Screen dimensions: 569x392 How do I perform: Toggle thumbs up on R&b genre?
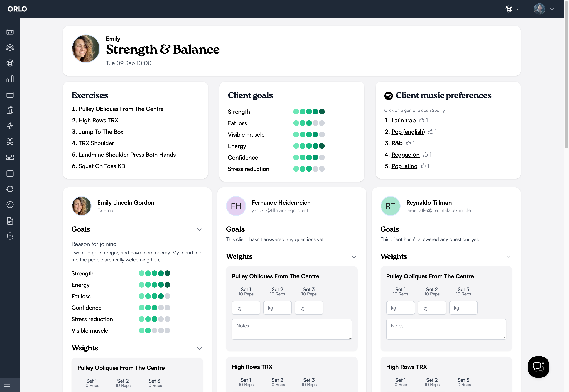click(x=408, y=143)
